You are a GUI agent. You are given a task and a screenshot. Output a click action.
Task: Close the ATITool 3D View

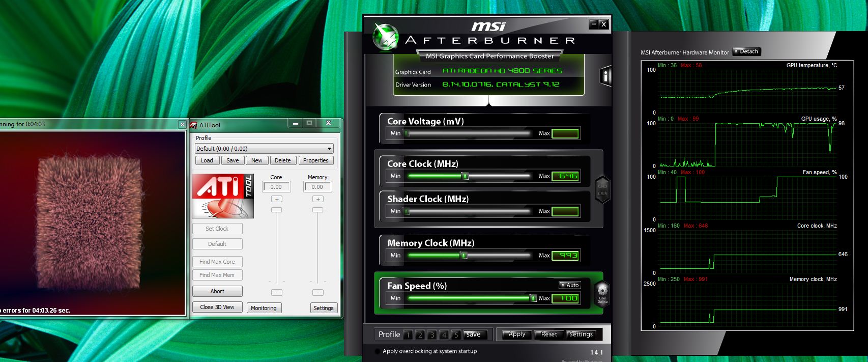[x=217, y=307]
